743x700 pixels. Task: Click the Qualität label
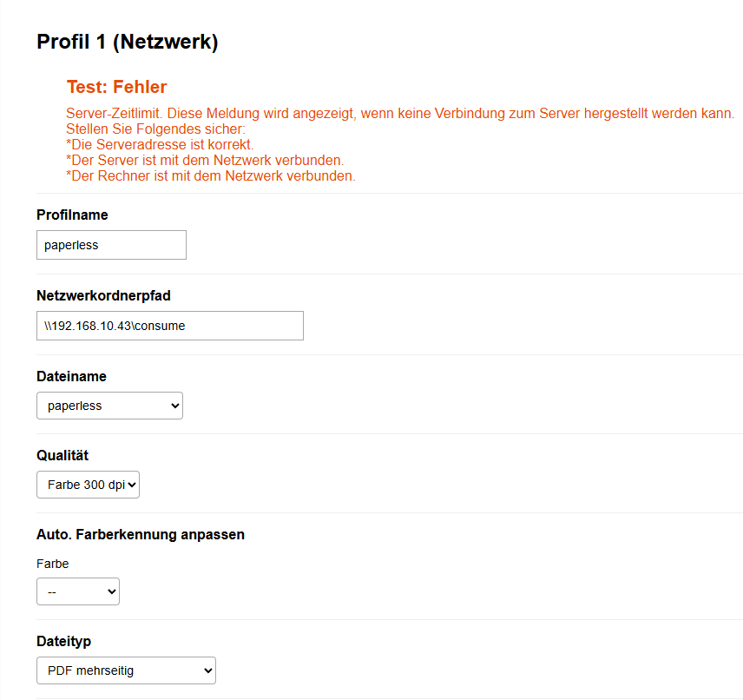pos(62,455)
